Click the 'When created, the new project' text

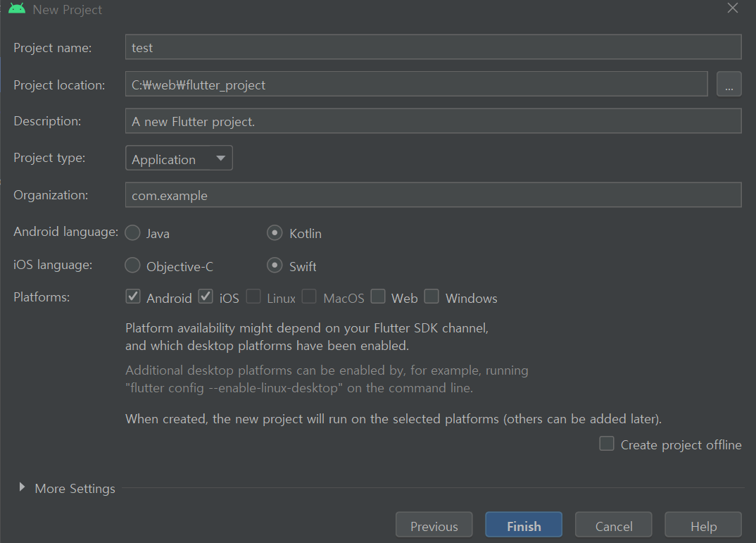tap(393, 418)
